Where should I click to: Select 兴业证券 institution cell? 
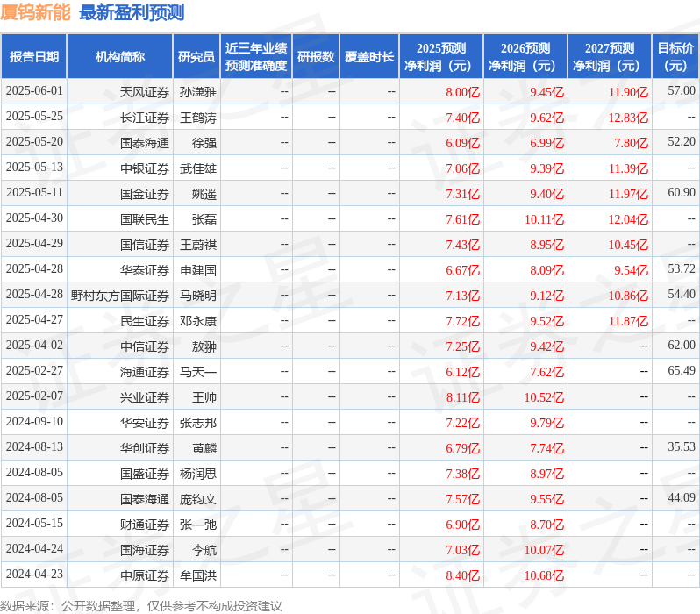coord(145,397)
